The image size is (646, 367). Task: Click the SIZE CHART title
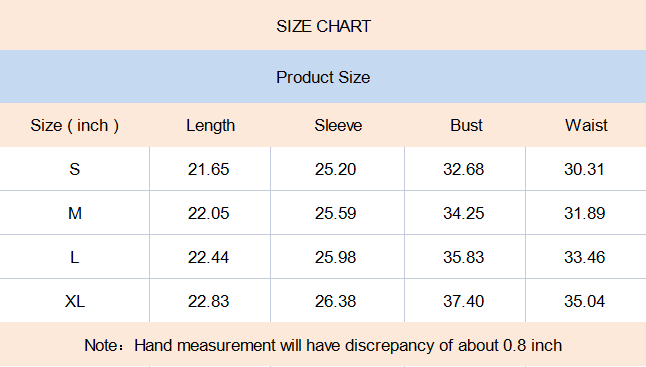323,26
